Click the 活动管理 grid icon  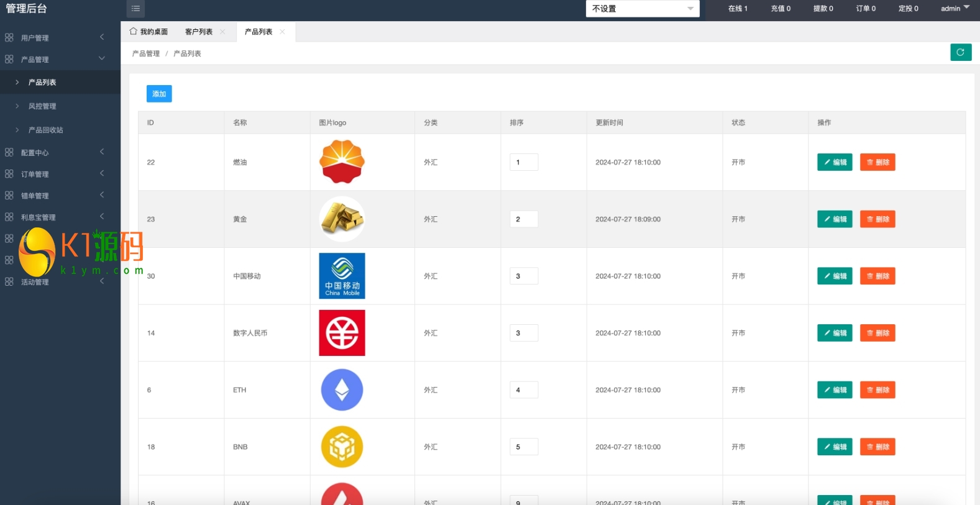pos(9,281)
